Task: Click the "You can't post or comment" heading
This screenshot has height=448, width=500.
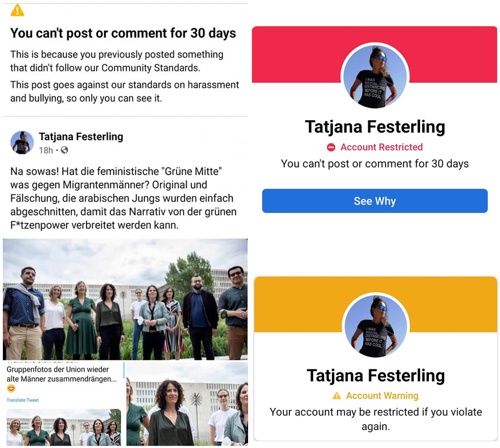Action: tap(123, 33)
